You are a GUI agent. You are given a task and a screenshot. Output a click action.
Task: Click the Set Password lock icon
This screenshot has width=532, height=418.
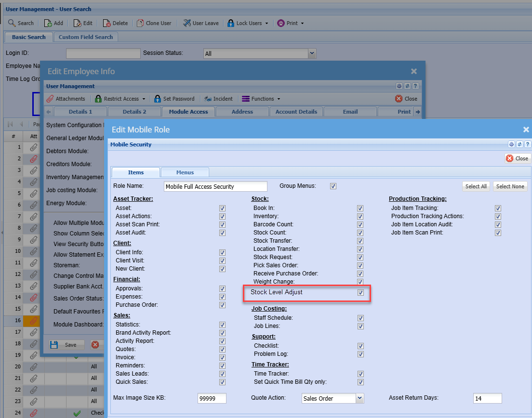(x=158, y=99)
